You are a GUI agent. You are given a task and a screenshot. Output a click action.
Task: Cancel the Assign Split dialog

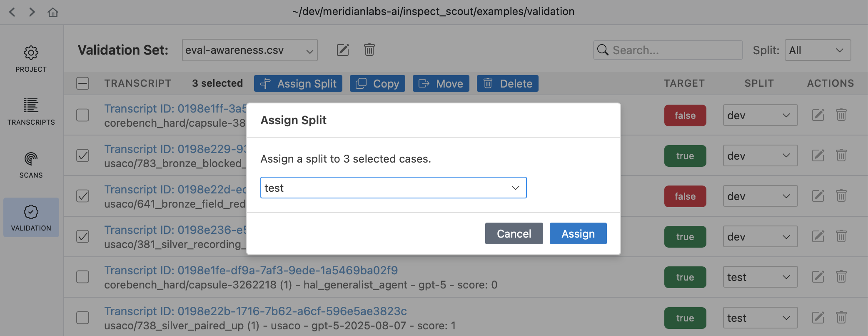514,233
